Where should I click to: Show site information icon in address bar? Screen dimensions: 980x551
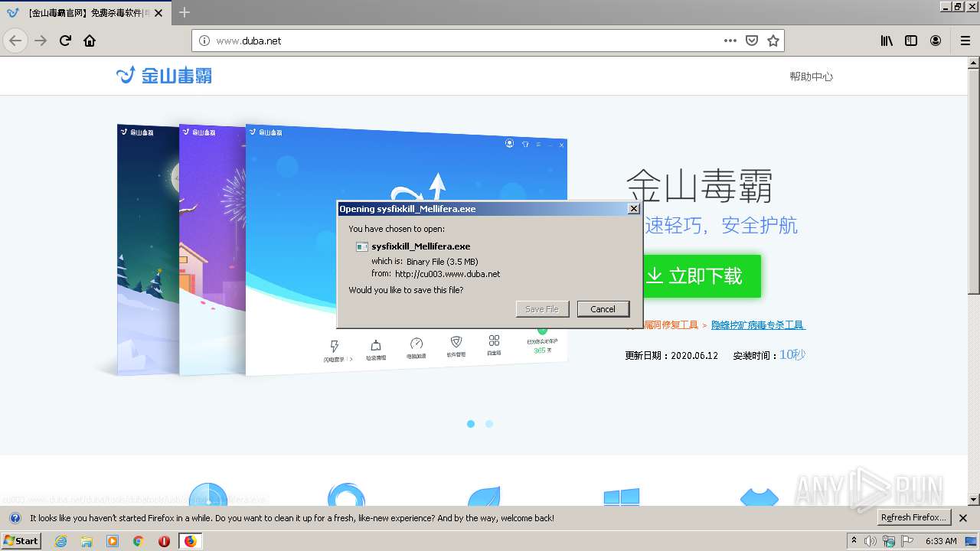pyautogui.click(x=204, y=41)
